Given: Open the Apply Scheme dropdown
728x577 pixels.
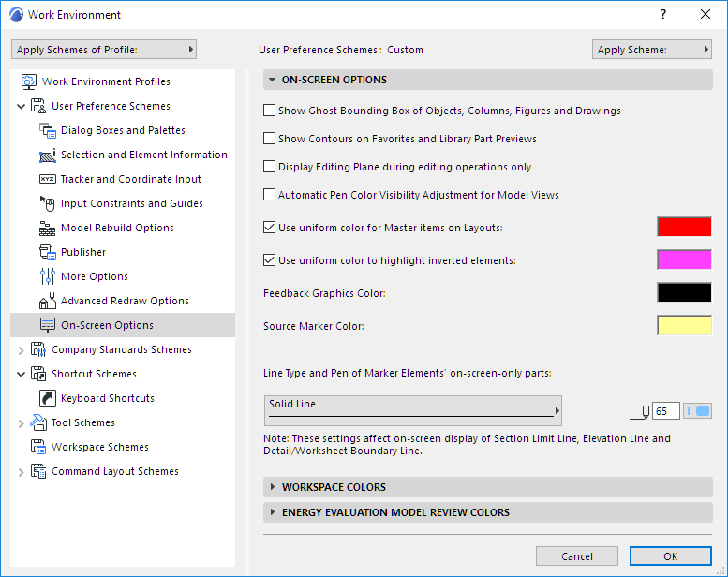Looking at the screenshot, I should point(652,50).
